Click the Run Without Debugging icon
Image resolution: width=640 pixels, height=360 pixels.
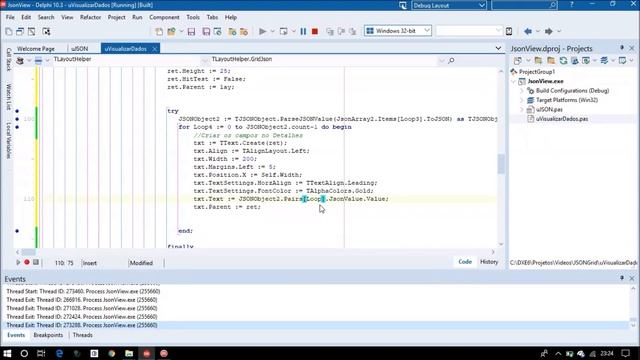[x=283, y=31]
